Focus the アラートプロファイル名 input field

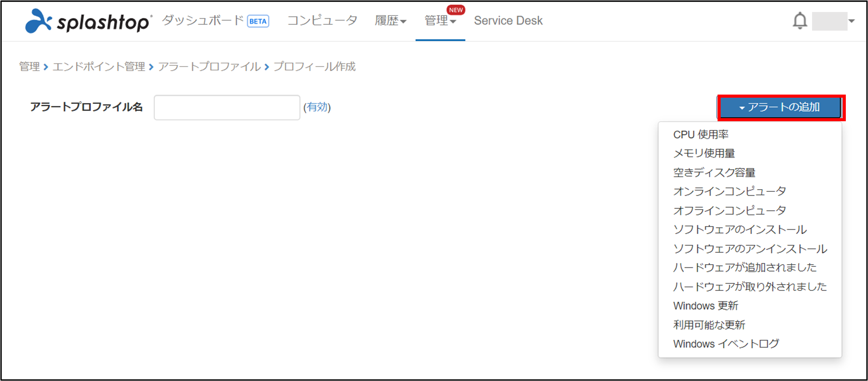(x=227, y=107)
